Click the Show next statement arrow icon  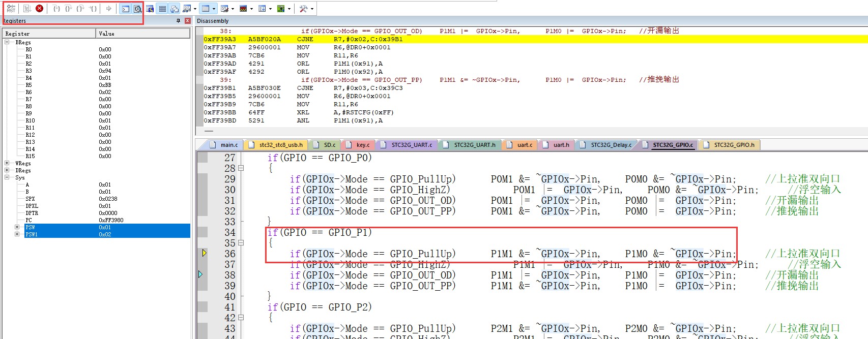pos(108,9)
